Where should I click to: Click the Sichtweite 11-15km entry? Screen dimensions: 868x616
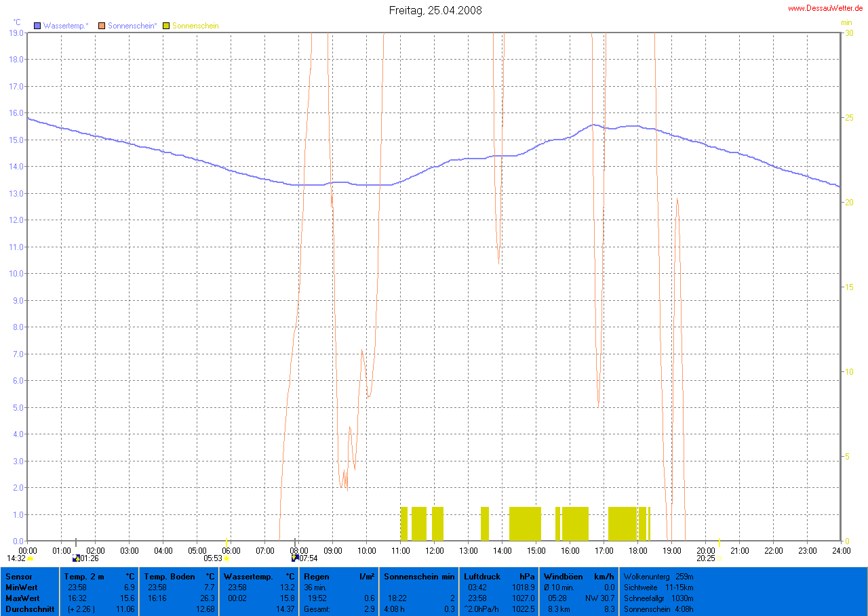(x=658, y=588)
